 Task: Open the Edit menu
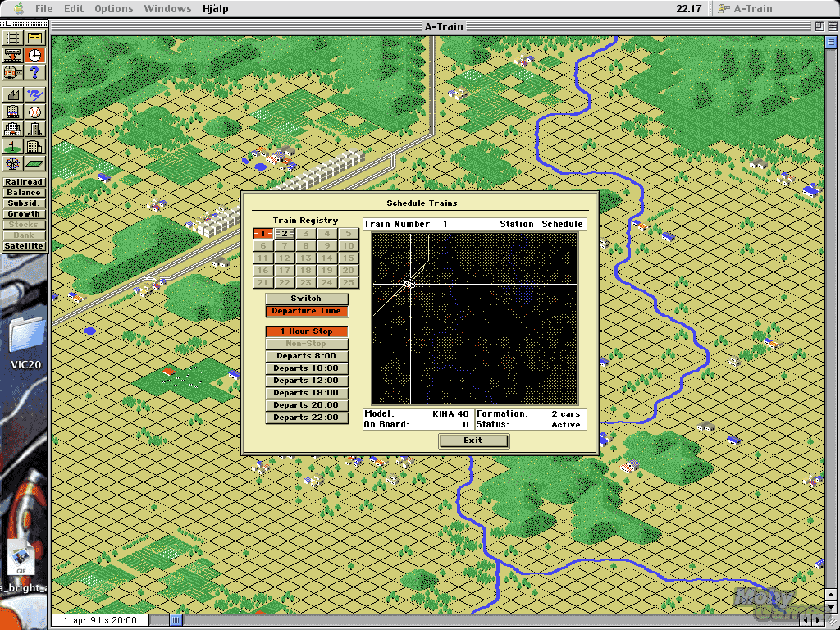[73, 8]
